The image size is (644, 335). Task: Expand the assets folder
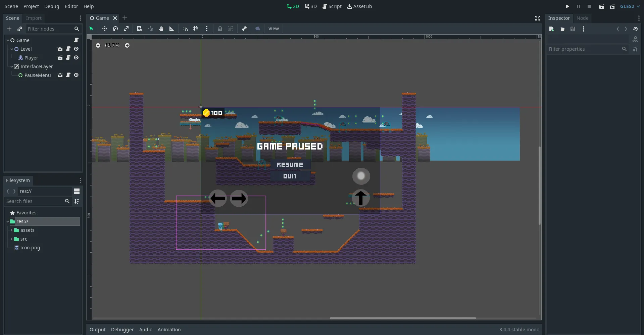[x=11, y=230]
